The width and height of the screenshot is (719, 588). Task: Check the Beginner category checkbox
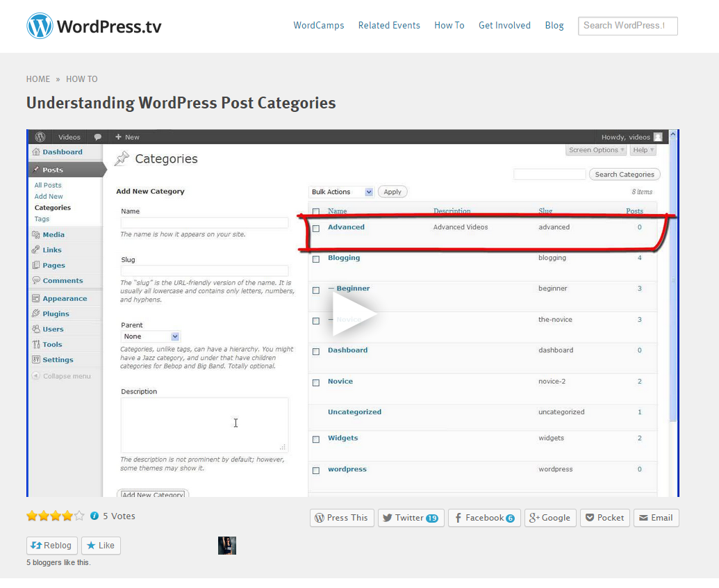click(316, 291)
